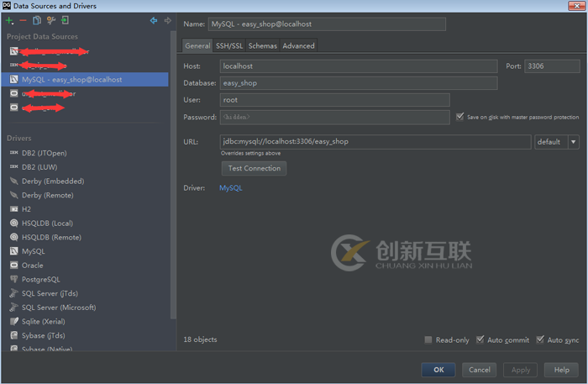The width and height of the screenshot is (588, 384).
Task: Click the HSQLDB (Remote) driver icon
Action: (14, 237)
